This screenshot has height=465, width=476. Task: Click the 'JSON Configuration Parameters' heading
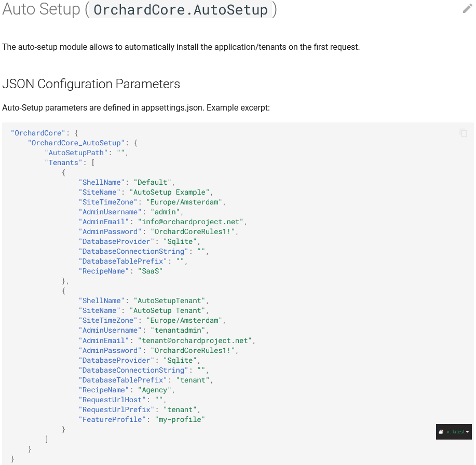pos(91,84)
